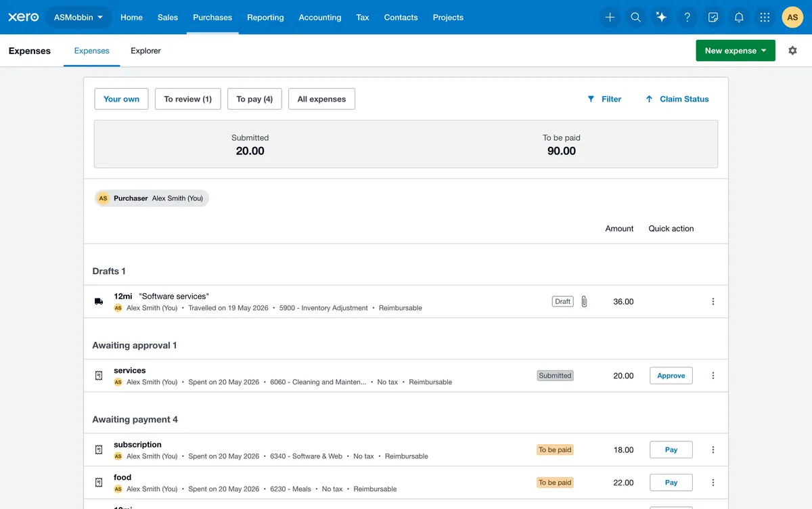Open more options for 12mi draft

713,302
